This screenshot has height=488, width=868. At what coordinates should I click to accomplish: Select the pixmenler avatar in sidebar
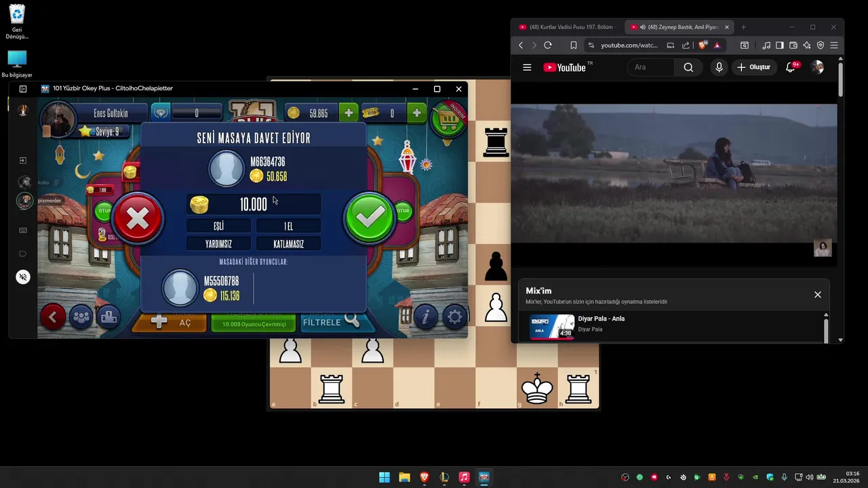24,201
